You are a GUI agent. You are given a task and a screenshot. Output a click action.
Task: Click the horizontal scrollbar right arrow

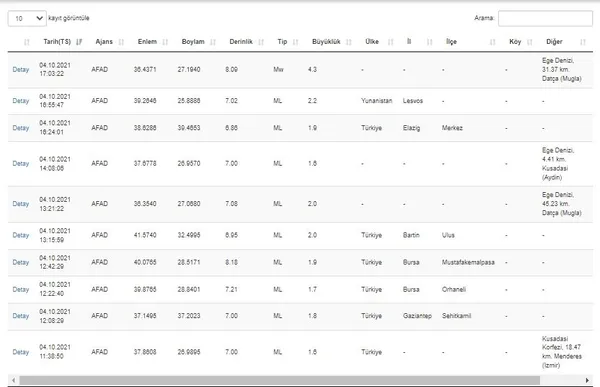pyautogui.click(x=587, y=380)
